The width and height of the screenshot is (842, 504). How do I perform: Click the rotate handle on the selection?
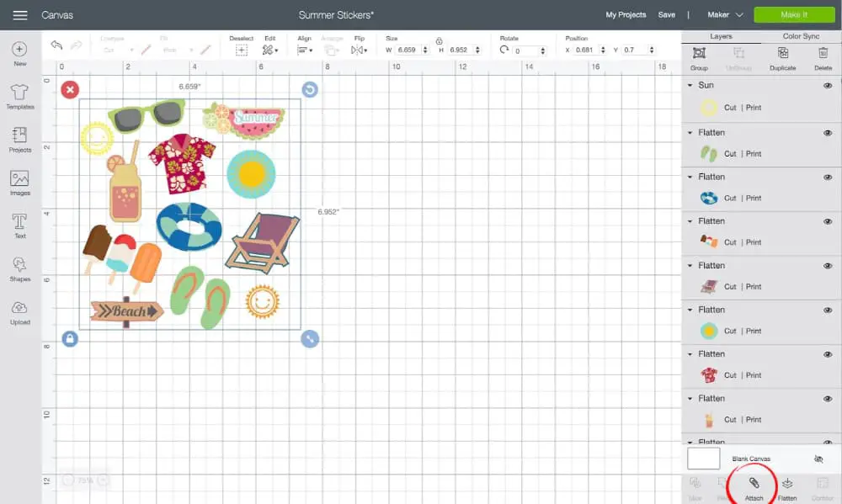pyautogui.click(x=310, y=90)
